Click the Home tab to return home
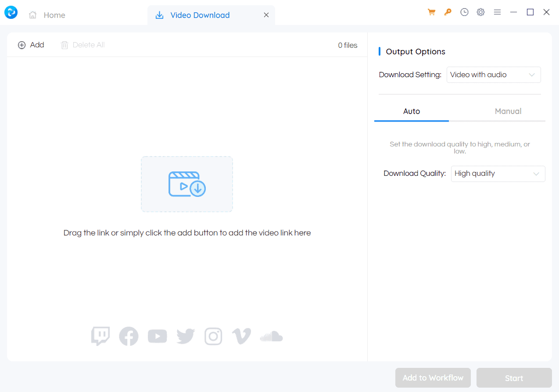The image size is (559, 392). 47,14
